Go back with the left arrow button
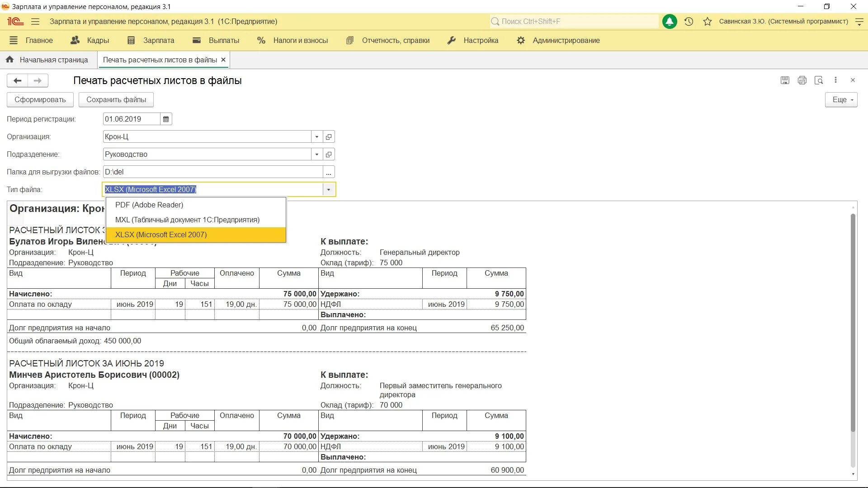Image resolution: width=868 pixels, height=488 pixels. point(18,81)
